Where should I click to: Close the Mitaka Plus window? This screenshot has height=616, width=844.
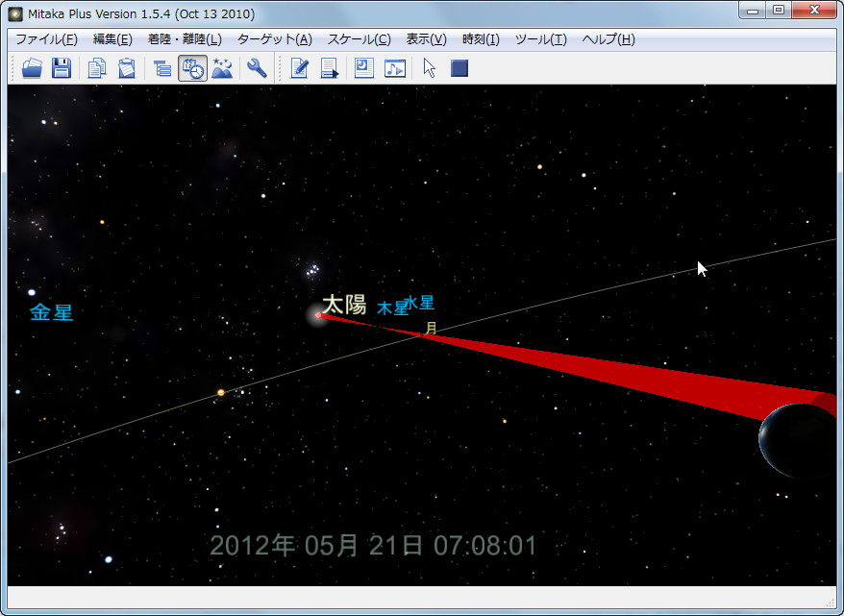pos(814,11)
